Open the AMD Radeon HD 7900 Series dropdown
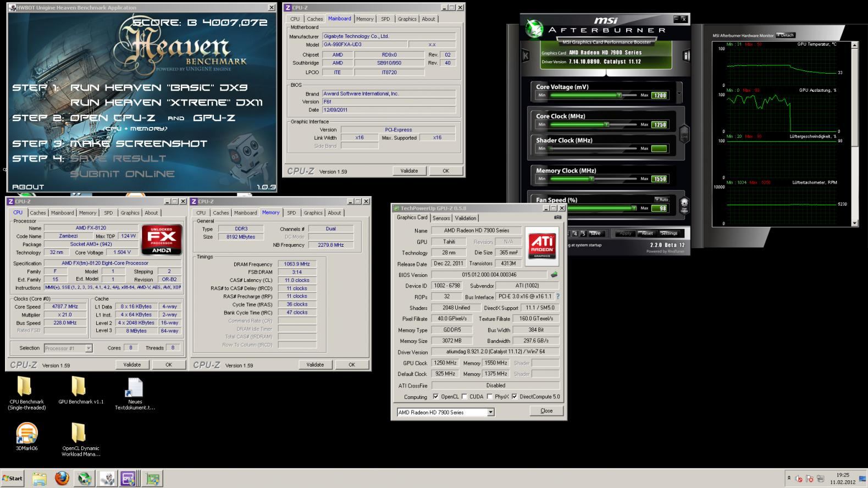Image resolution: width=868 pixels, height=488 pixels. tap(490, 412)
